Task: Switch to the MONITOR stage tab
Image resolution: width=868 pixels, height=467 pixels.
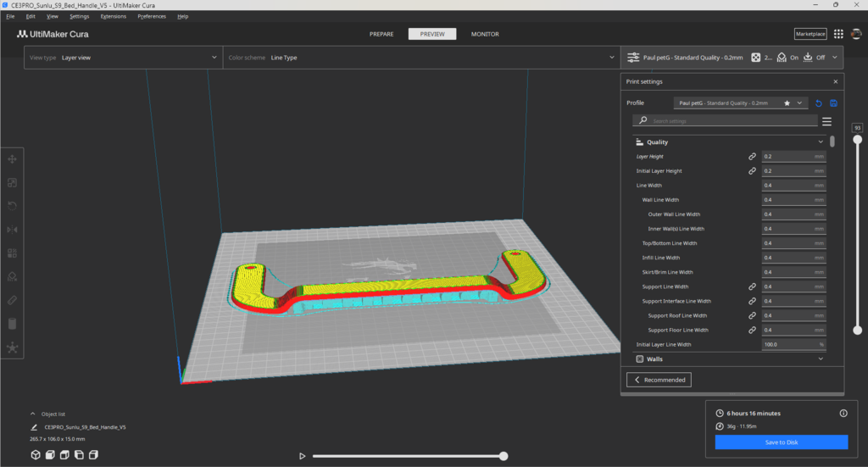Action: point(485,34)
